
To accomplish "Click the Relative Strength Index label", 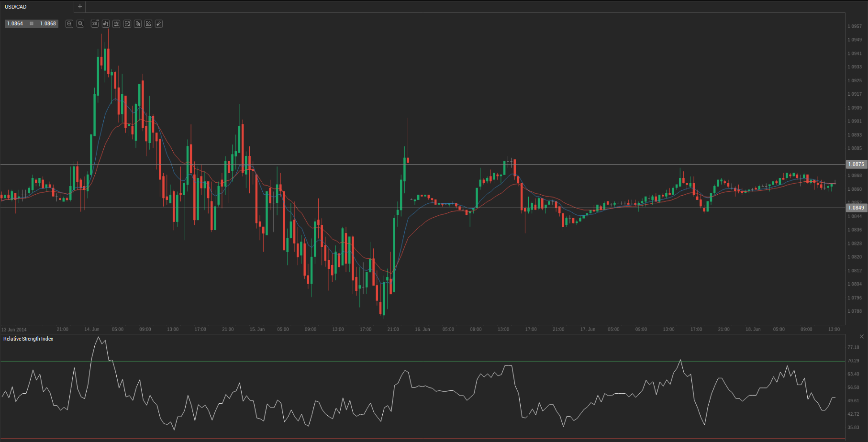I will tap(28, 339).
